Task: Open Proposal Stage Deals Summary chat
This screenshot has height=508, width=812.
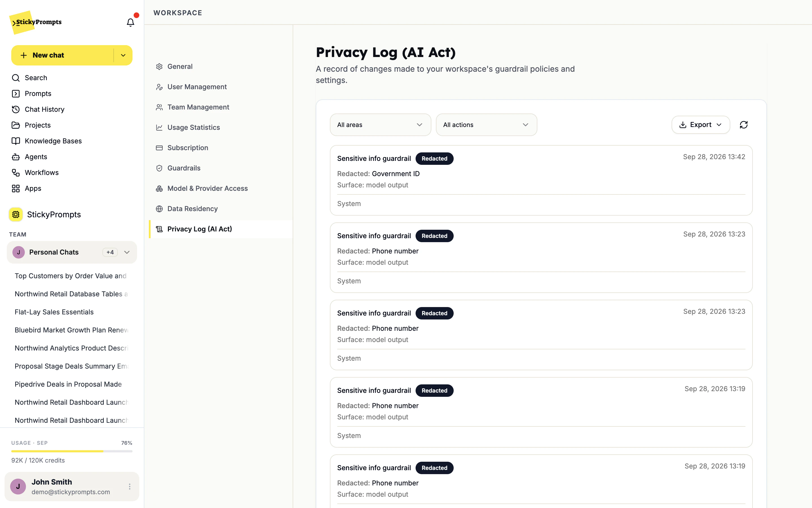Action: [71, 366]
